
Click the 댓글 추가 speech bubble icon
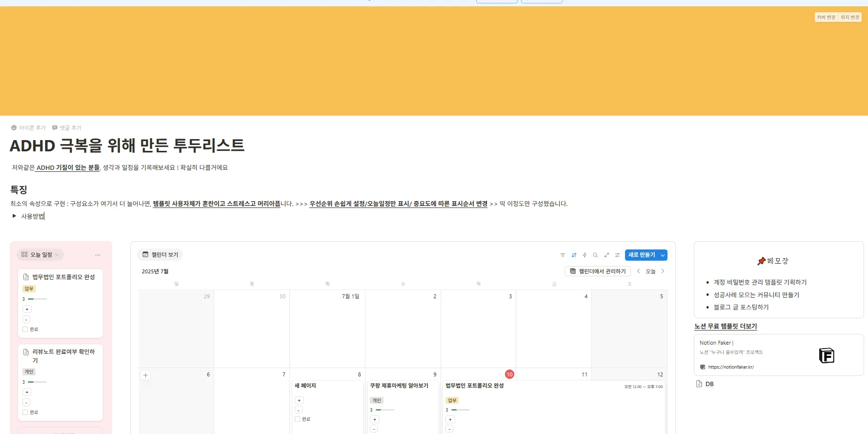[55, 128]
